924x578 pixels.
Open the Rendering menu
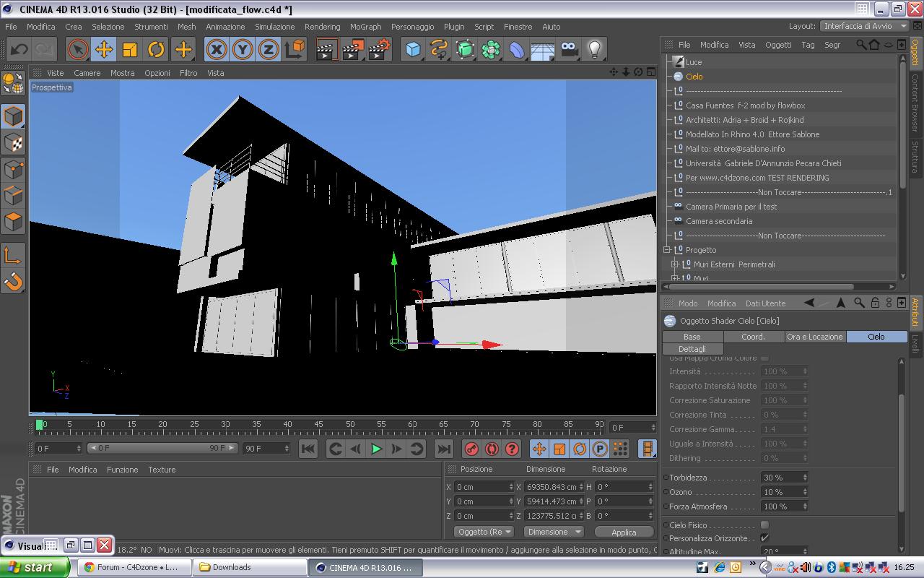coord(322,27)
